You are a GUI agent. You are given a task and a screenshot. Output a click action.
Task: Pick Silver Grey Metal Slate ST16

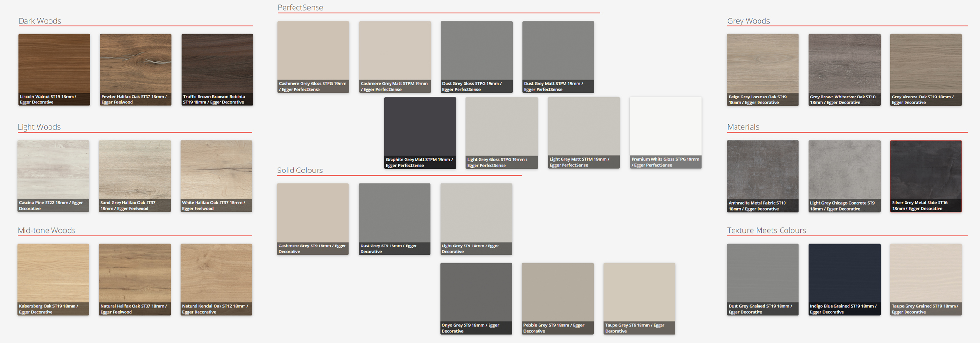926,176
